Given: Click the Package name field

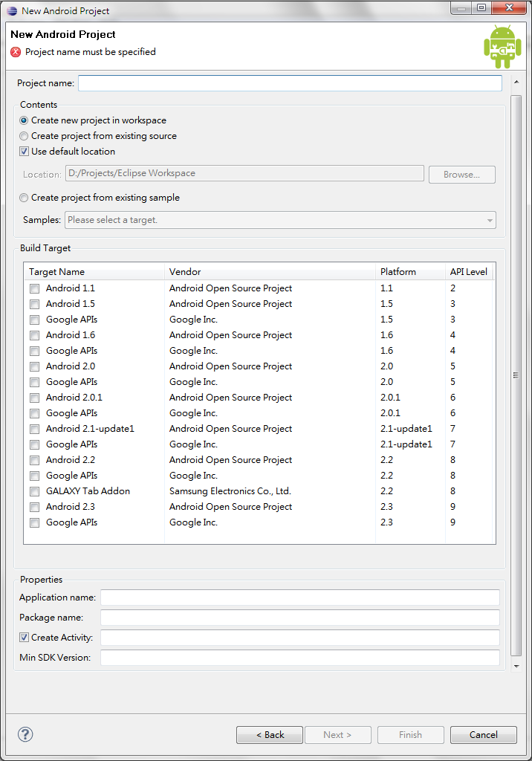Looking at the screenshot, I should coord(300,618).
